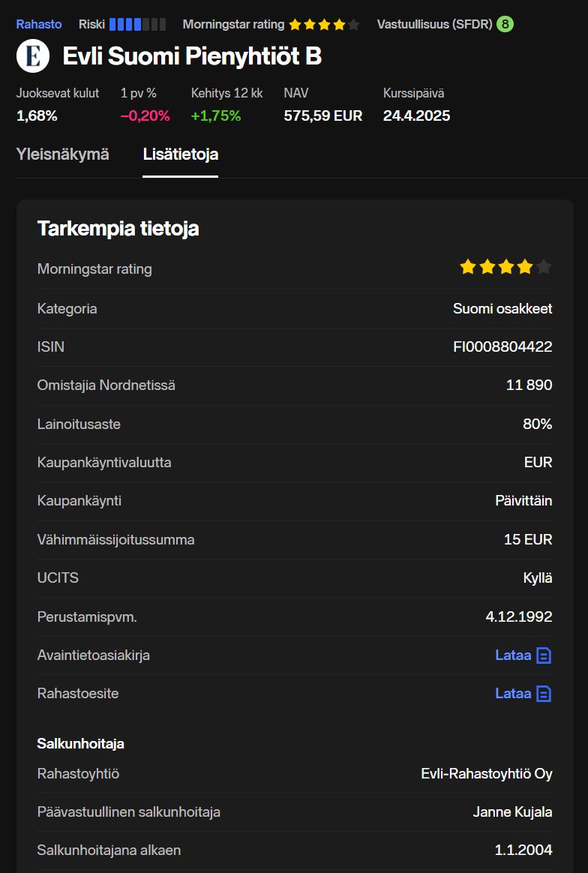This screenshot has width=588, height=873.
Task: Click the Perustamispvm. date 4.12.1992
Action: coord(519,617)
